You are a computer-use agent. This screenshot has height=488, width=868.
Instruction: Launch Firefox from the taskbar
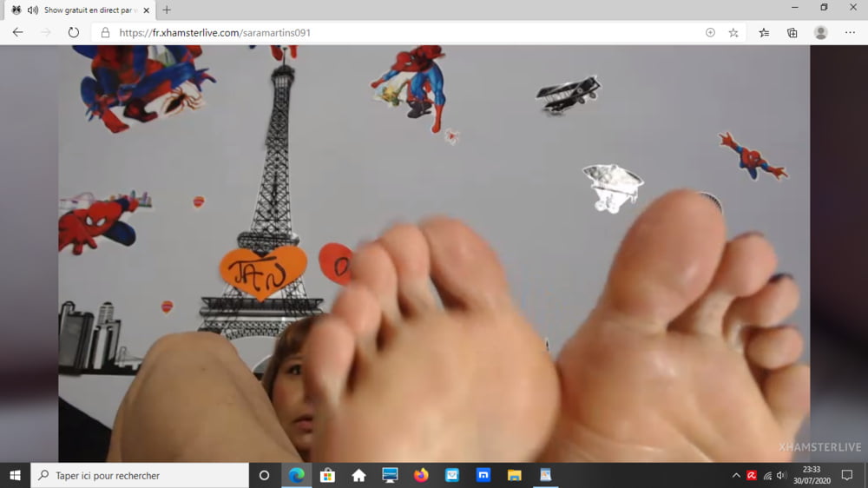pos(421,475)
